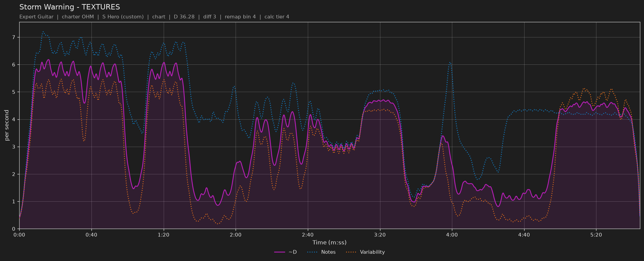Click the '4' y-axis tick label

point(14,120)
